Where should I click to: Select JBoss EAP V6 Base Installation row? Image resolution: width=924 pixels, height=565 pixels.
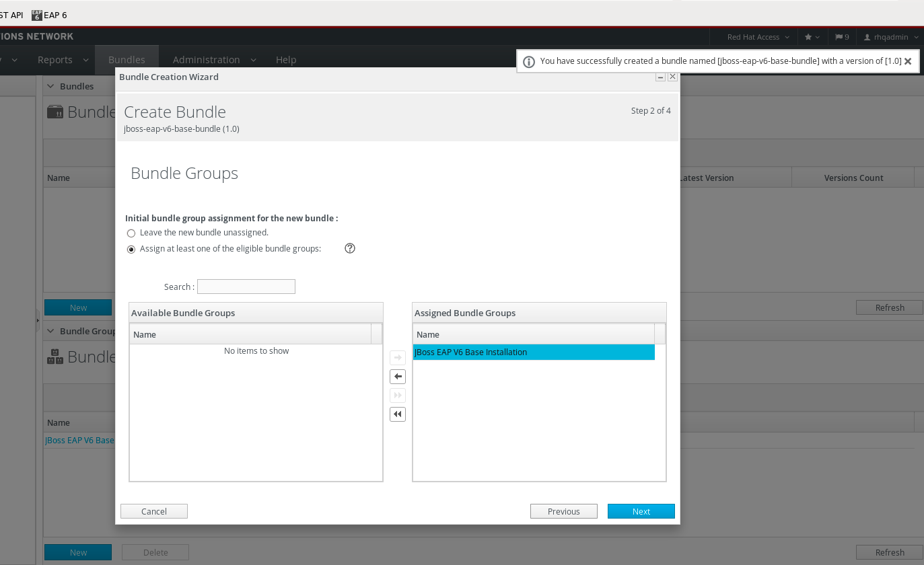pos(534,352)
